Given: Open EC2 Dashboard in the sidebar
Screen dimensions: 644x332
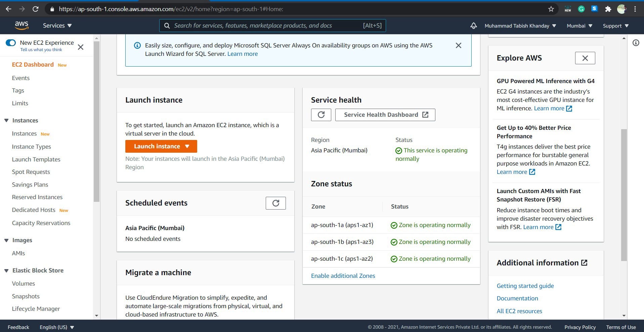Looking at the screenshot, I should pyautogui.click(x=33, y=65).
